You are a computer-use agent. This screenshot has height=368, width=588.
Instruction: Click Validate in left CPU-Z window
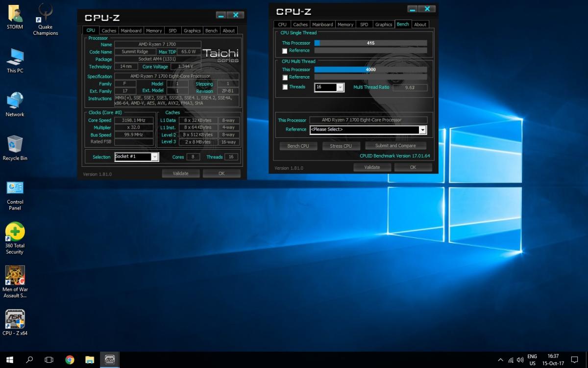(x=181, y=173)
